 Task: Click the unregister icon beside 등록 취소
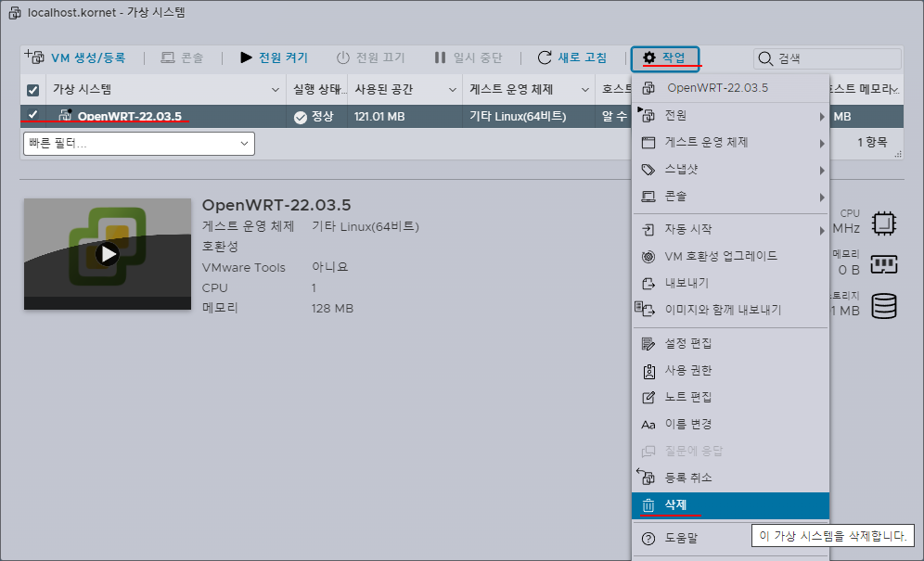pyautogui.click(x=647, y=476)
